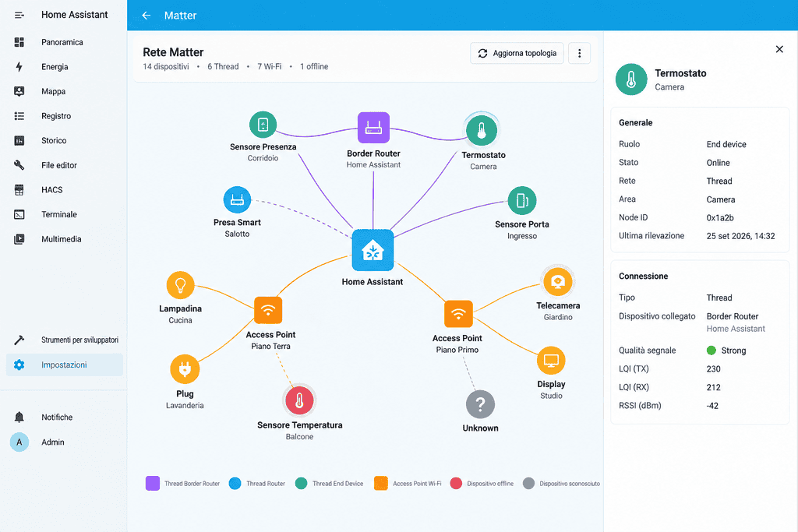Image resolution: width=798 pixels, height=532 pixels.
Task: Select Impostazioni in the sidebar
Action: 64,365
